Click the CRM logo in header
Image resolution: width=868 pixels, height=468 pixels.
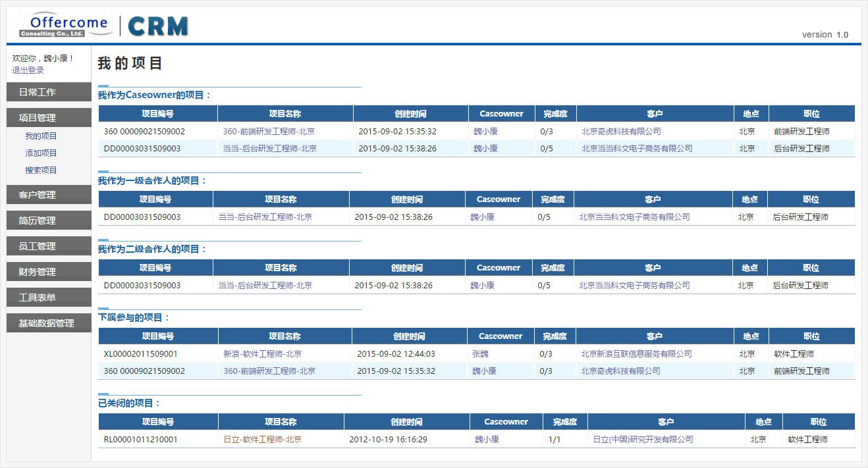(x=158, y=26)
